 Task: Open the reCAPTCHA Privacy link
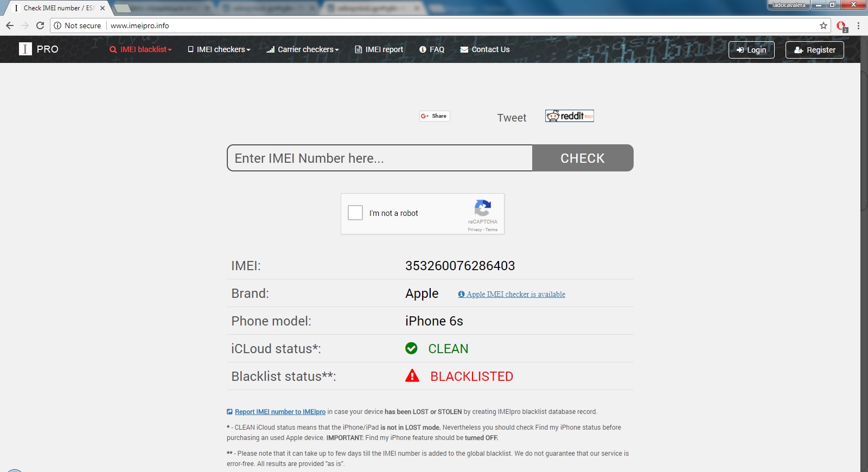(x=475, y=229)
